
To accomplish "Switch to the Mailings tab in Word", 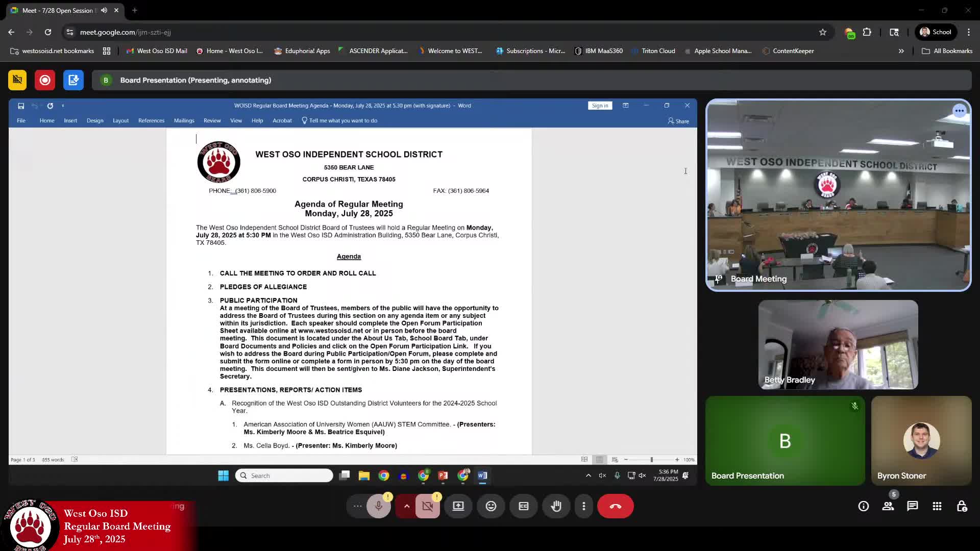I will click(x=184, y=121).
